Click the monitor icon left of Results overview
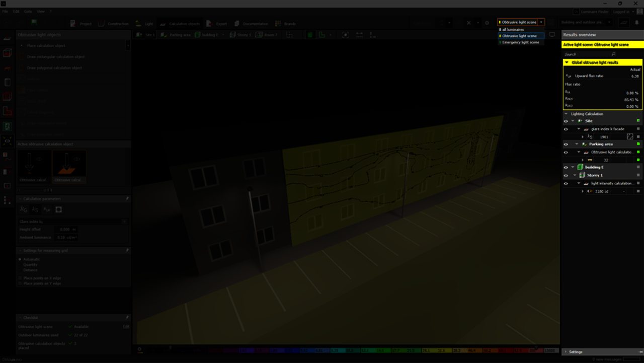The width and height of the screenshot is (644, 363). [x=552, y=35]
